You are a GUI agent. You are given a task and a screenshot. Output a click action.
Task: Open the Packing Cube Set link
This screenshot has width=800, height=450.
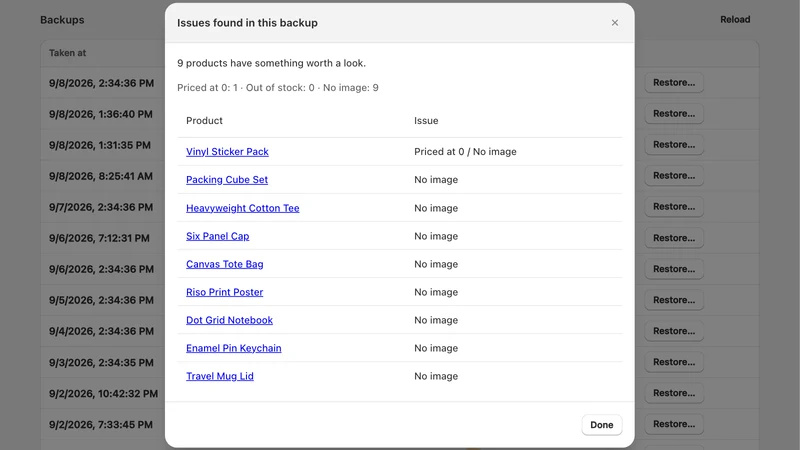(x=227, y=180)
